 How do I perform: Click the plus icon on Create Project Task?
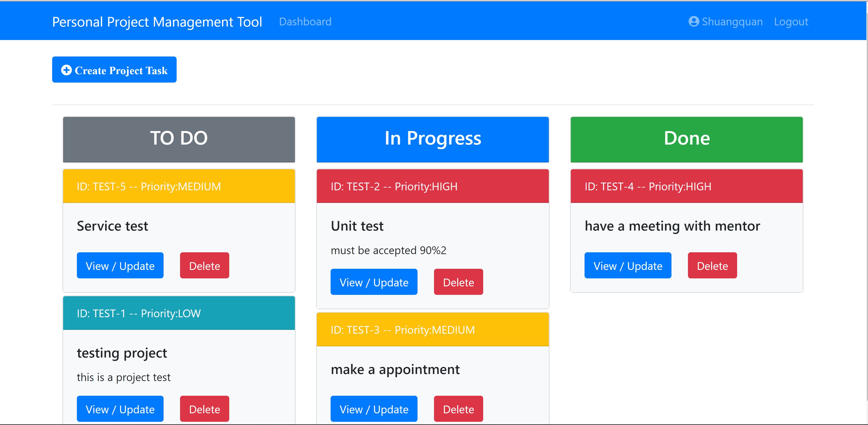tap(66, 70)
